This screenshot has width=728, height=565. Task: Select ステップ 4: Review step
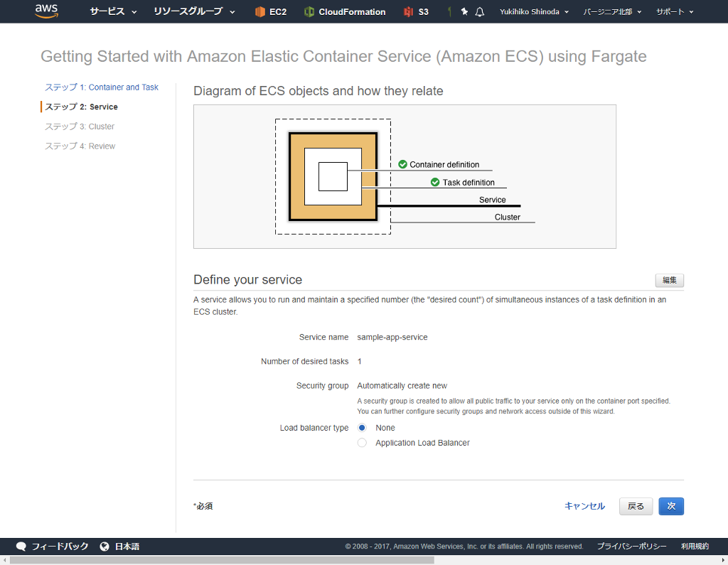click(80, 146)
